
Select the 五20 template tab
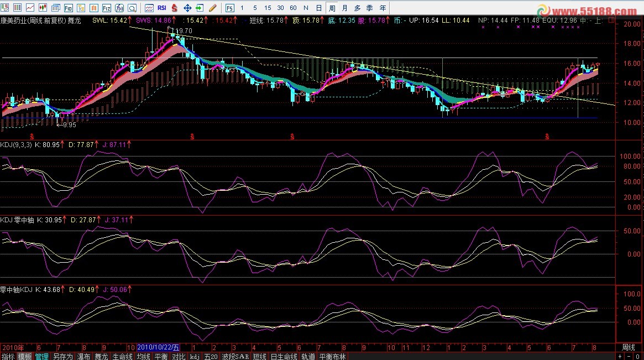pos(211,356)
